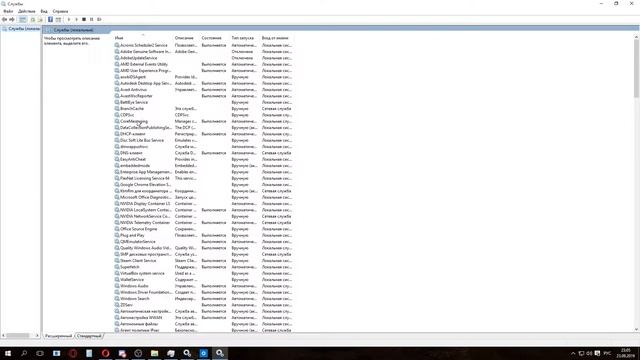Open taskbar search magnifier
This screenshot has width=640, height=360.
click(24, 353)
